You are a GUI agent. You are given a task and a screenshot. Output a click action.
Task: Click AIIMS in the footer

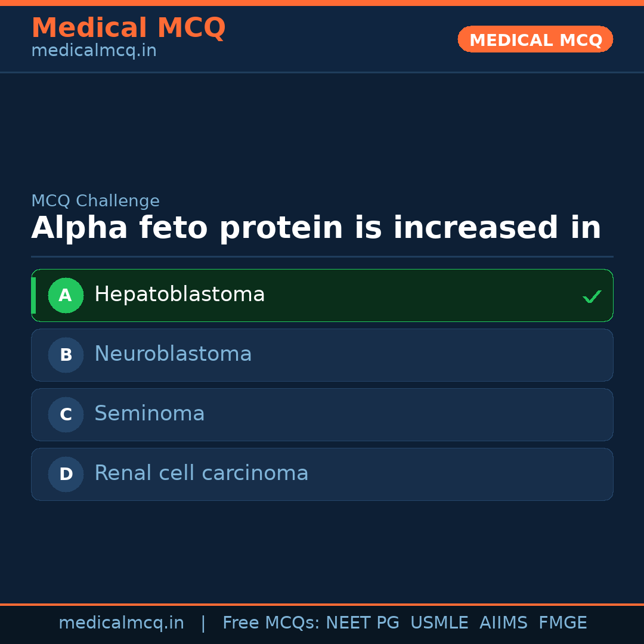[x=503, y=623]
